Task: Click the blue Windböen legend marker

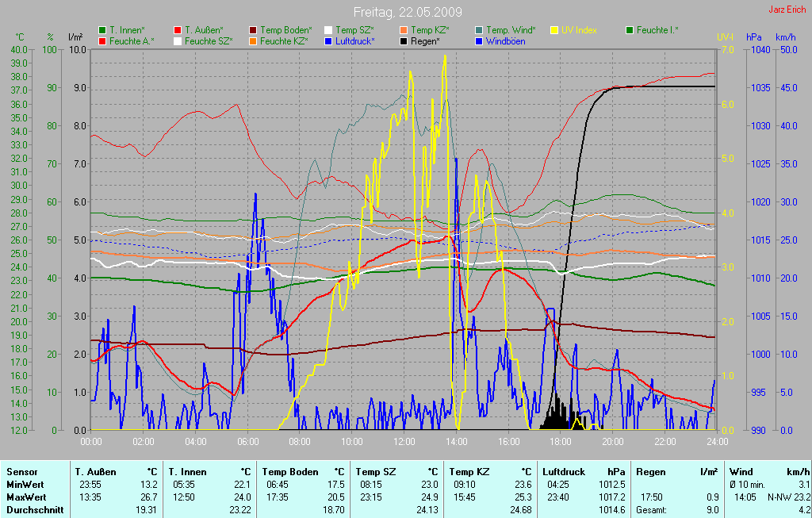Action: 479,40
